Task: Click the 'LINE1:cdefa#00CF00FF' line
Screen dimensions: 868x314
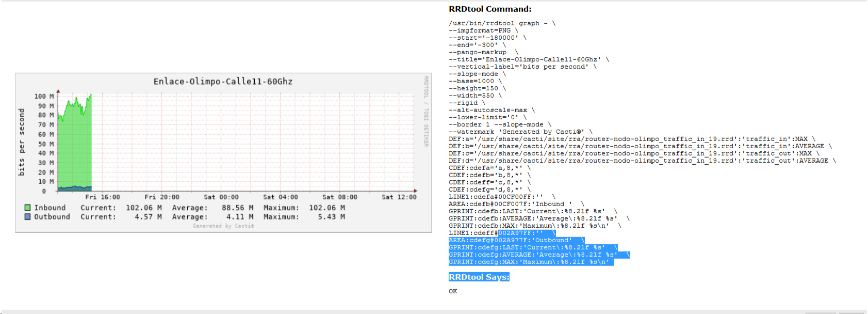Action: point(502,197)
